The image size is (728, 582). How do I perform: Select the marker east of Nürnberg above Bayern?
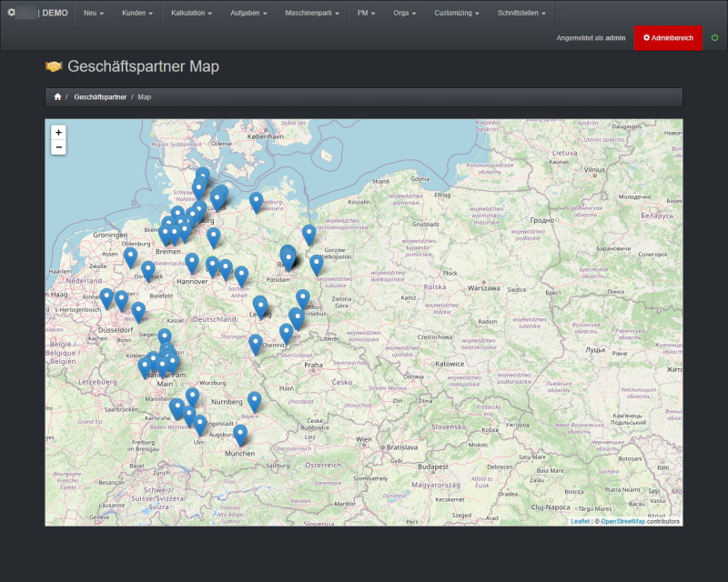[x=254, y=402]
